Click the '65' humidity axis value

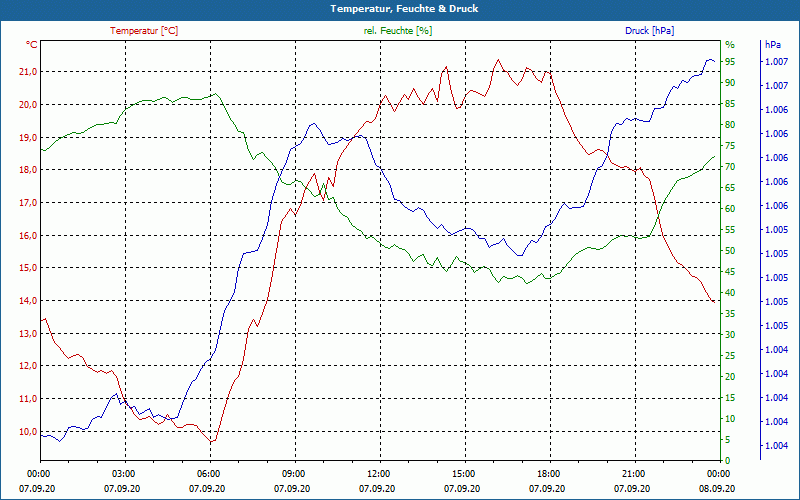pos(730,188)
